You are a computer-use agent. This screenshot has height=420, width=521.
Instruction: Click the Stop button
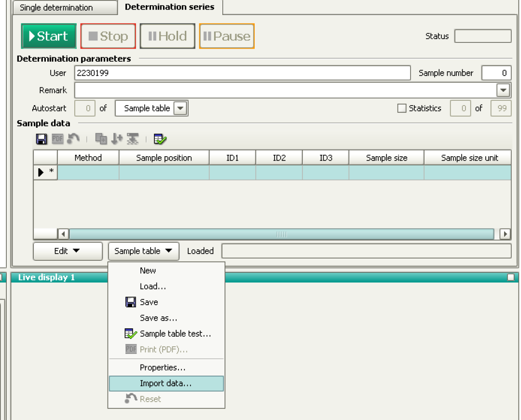click(x=108, y=36)
